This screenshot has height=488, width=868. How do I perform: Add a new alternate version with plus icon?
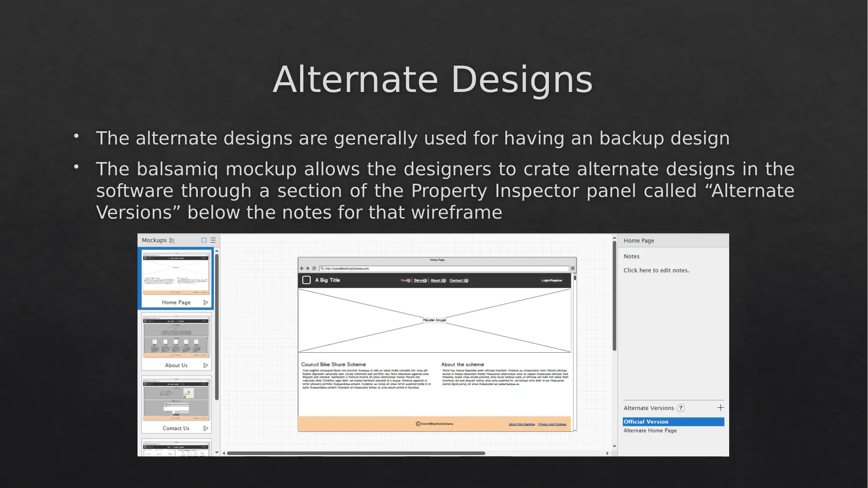pyautogui.click(x=721, y=408)
